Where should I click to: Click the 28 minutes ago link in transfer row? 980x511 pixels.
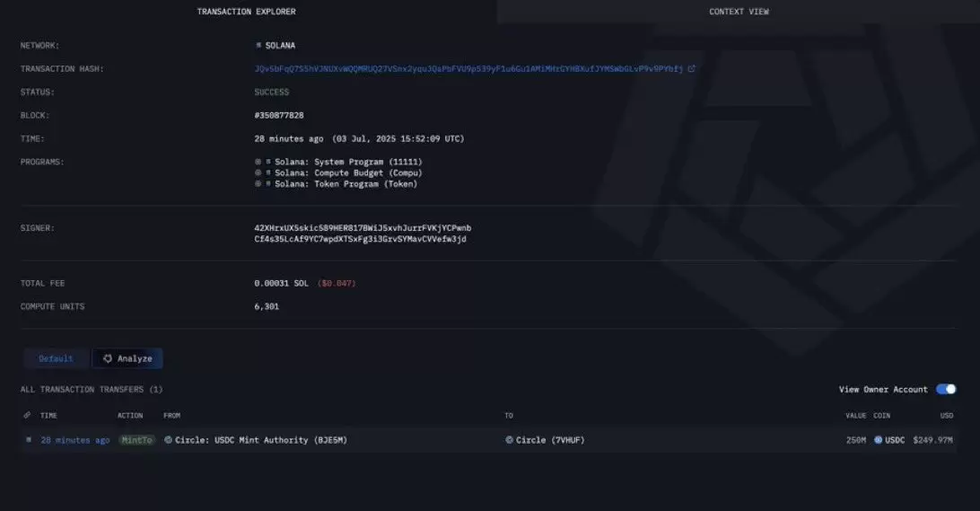[x=75, y=440]
